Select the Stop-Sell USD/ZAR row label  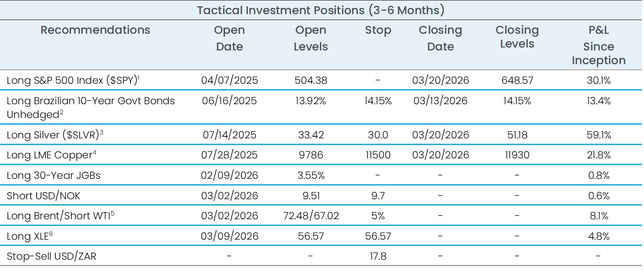point(51,256)
